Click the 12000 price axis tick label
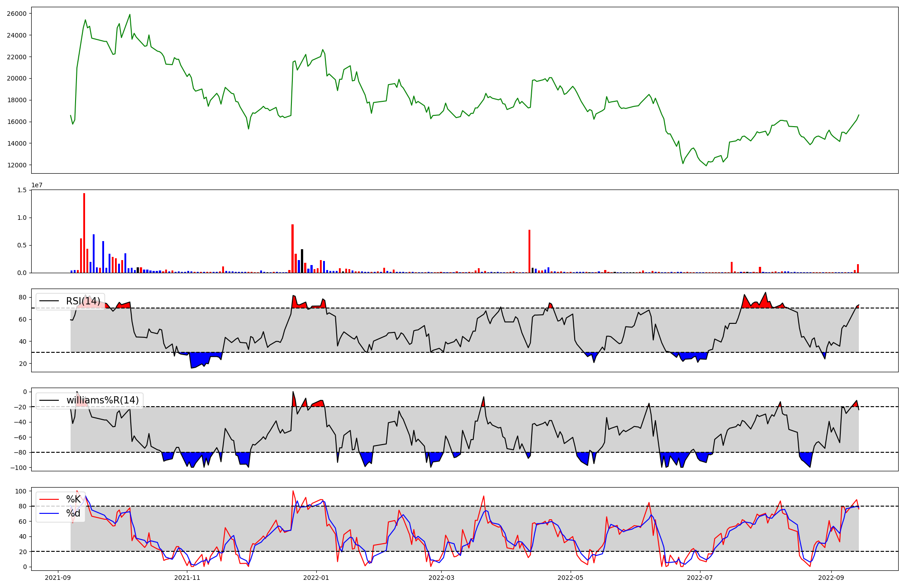Screen dimensions: 905x588 [x=17, y=165]
